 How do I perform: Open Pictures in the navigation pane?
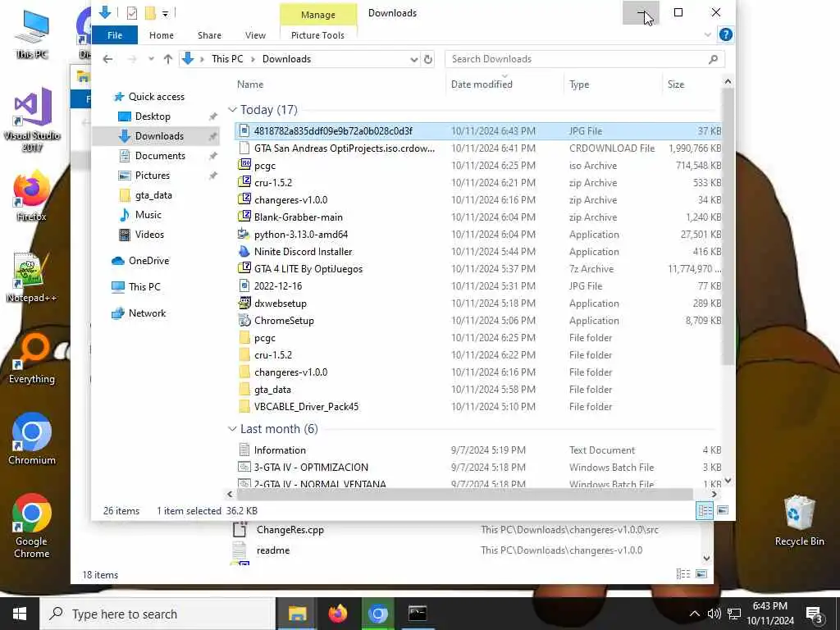152,176
